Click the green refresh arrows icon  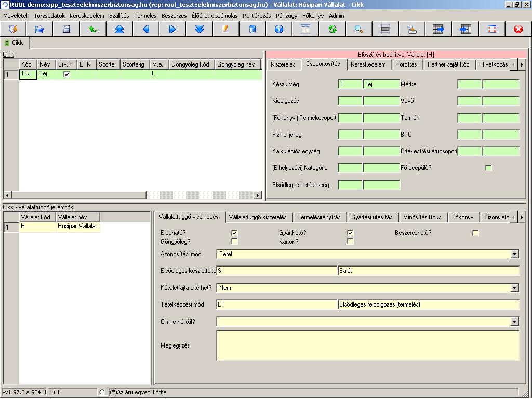(332, 29)
